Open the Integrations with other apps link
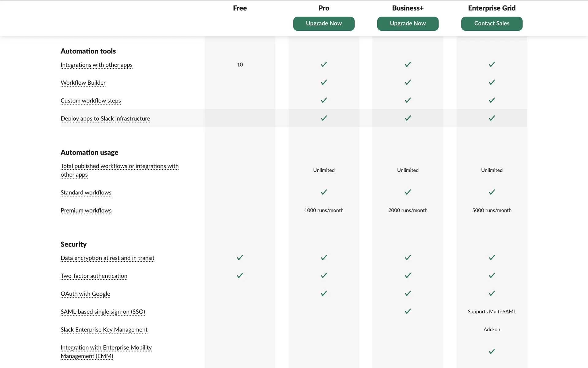Screen dimensions: 588x368 (x=96, y=65)
